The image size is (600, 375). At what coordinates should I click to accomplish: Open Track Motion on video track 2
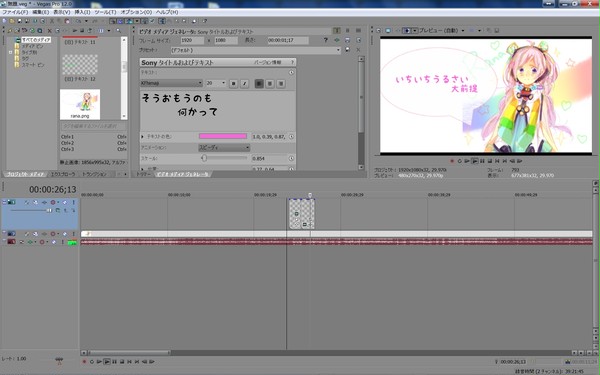(x=35, y=234)
